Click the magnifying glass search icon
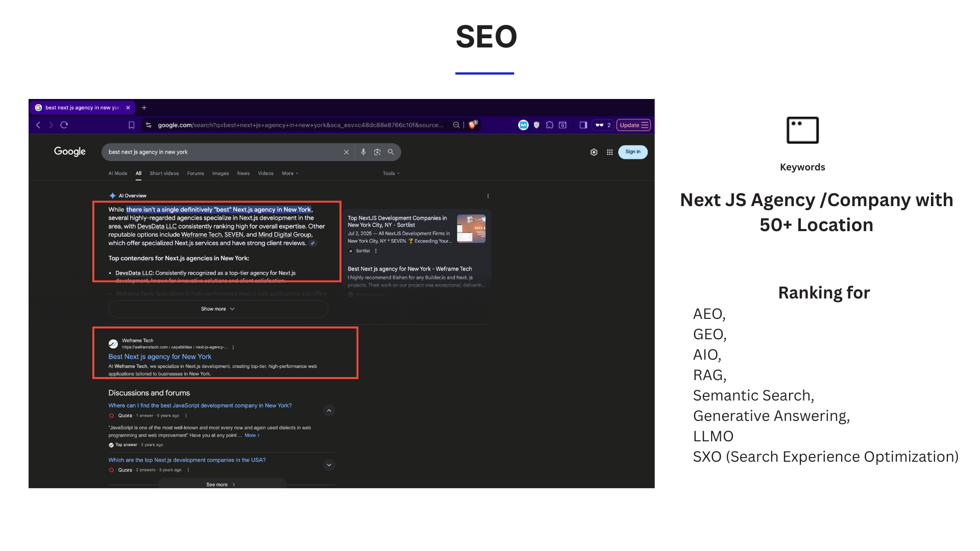This screenshot has width=980, height=551. [390, 152]
